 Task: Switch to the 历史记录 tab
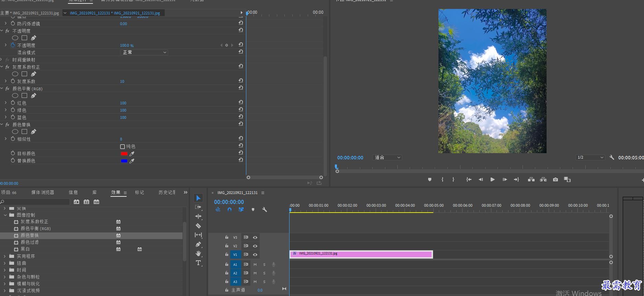click(x=167, y=192)
